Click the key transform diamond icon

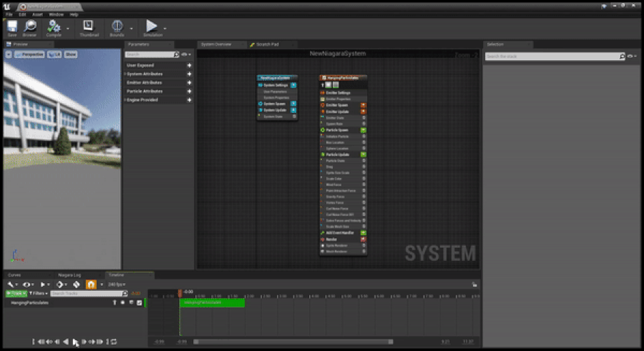tap(60, 284)
